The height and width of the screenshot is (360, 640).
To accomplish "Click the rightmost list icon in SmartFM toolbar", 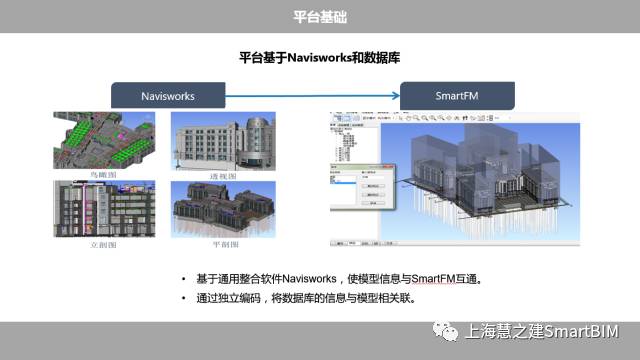I will [490, 118].
